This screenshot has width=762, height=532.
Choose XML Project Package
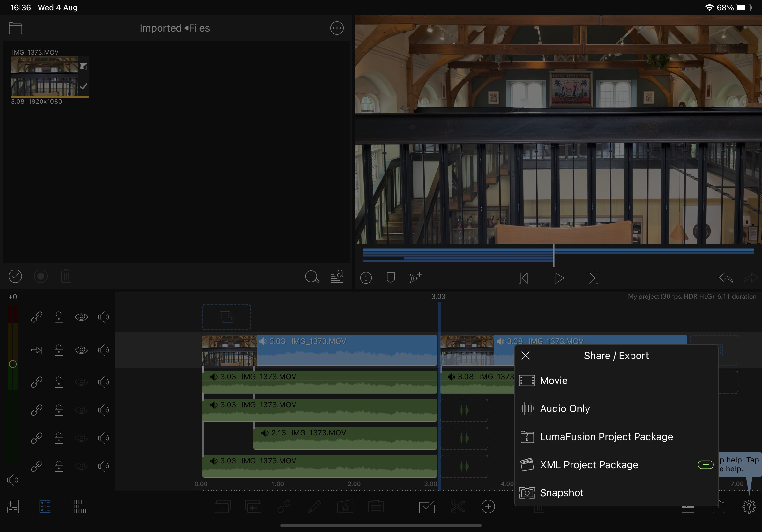coord(616,465)
